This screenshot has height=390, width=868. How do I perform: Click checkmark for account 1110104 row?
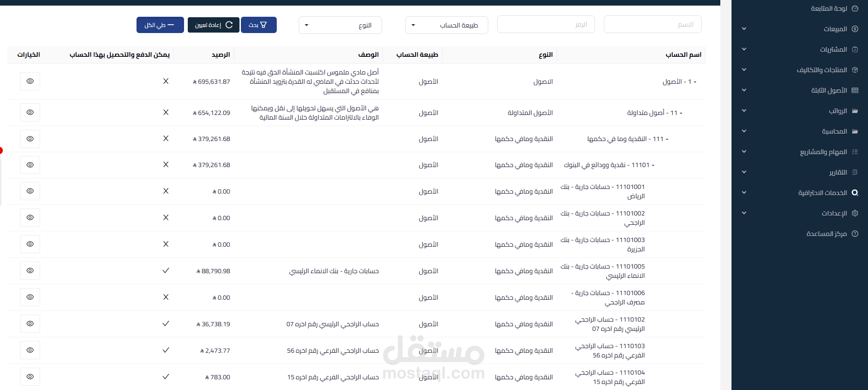click(x=166, y=377)
